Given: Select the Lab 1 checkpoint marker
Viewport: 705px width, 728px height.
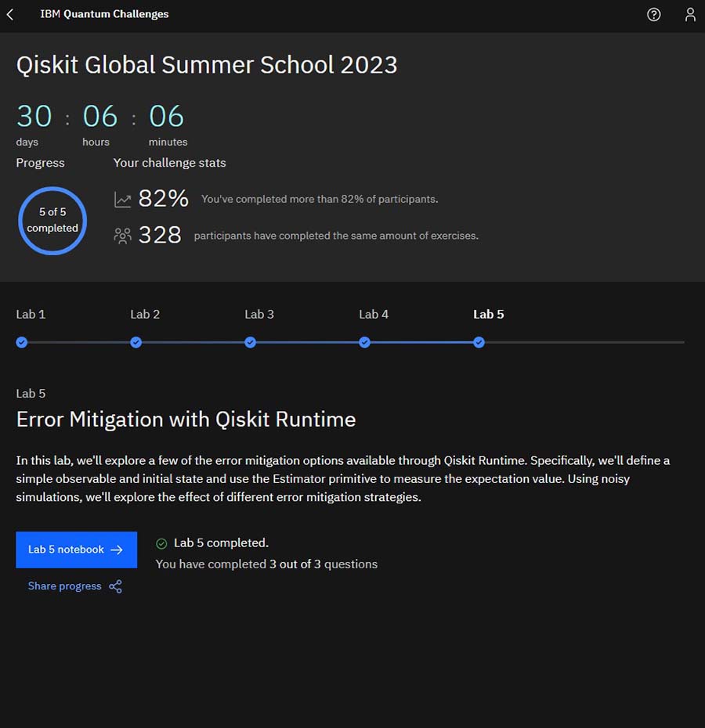Looking at the screenshot, I should coord(21,343).
